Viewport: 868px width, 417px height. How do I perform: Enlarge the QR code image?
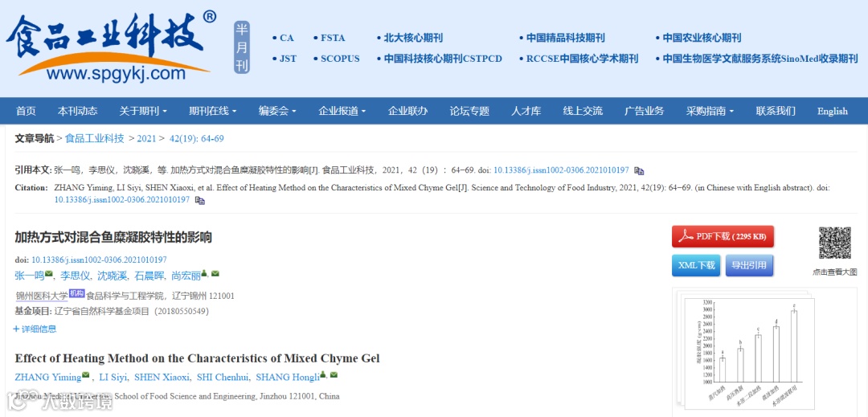pos(834,243)
